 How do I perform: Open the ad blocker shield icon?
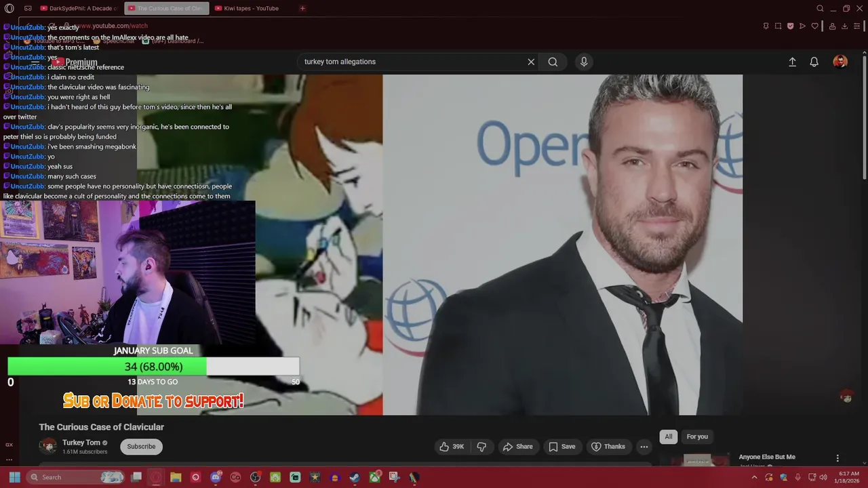coord(790,26)
